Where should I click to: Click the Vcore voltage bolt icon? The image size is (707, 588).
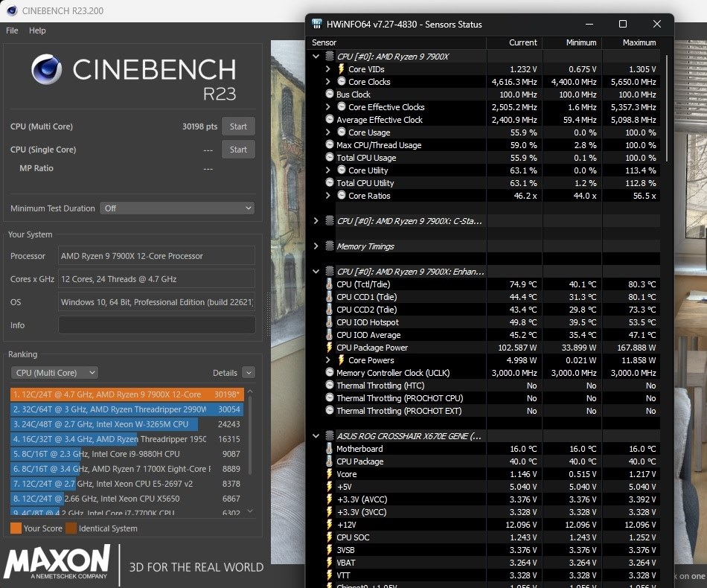(x=330, y=474)
